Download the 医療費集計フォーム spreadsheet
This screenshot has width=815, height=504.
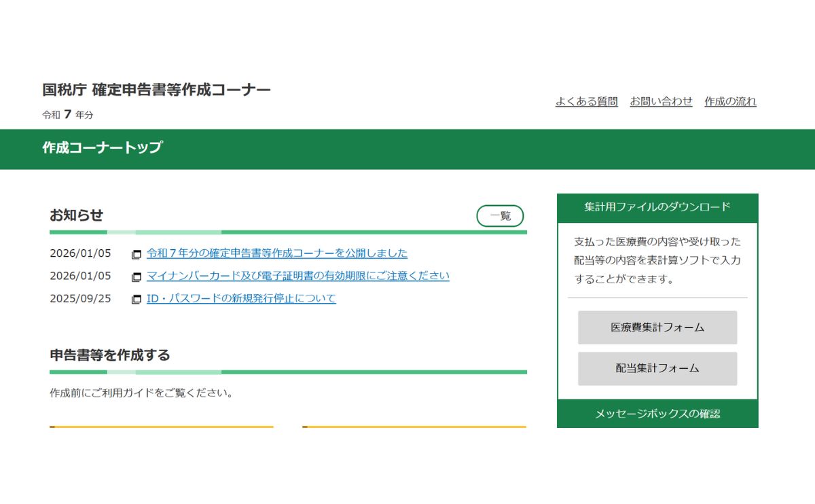(657, 327)
